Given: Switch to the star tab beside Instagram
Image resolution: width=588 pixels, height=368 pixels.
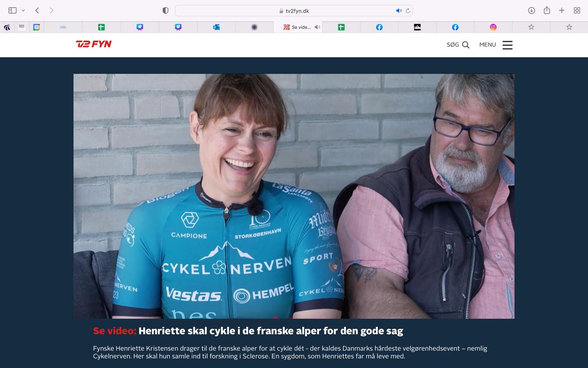Looking at the screenshot, I should pos(531,27).
